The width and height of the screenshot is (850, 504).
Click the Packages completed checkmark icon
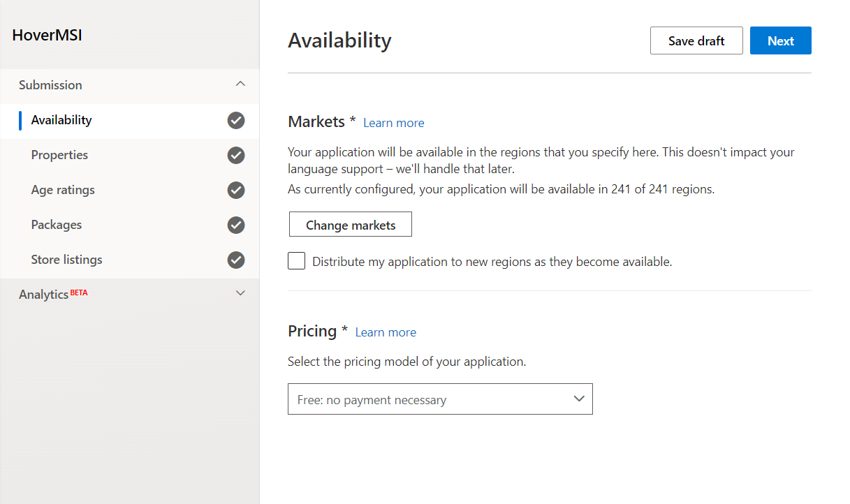point(236,225)
